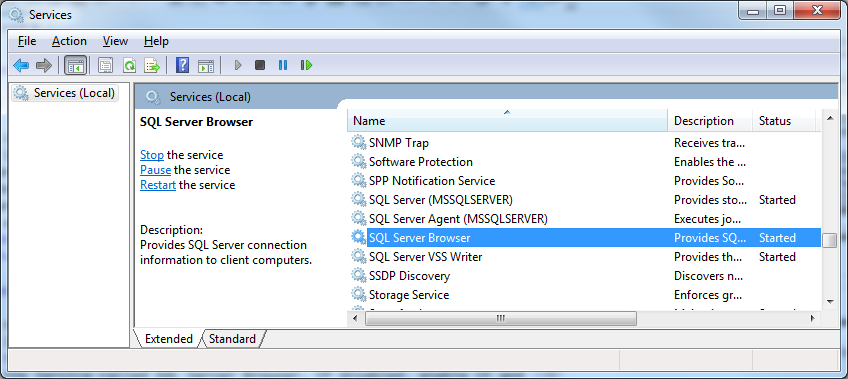
Task: Toggle Show/Hide Console Tree toolbar icon
Action: click(x=75, y=66)
